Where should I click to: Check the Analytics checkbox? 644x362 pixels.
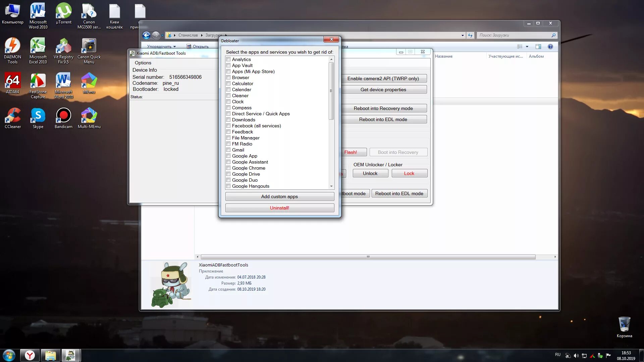228,59
